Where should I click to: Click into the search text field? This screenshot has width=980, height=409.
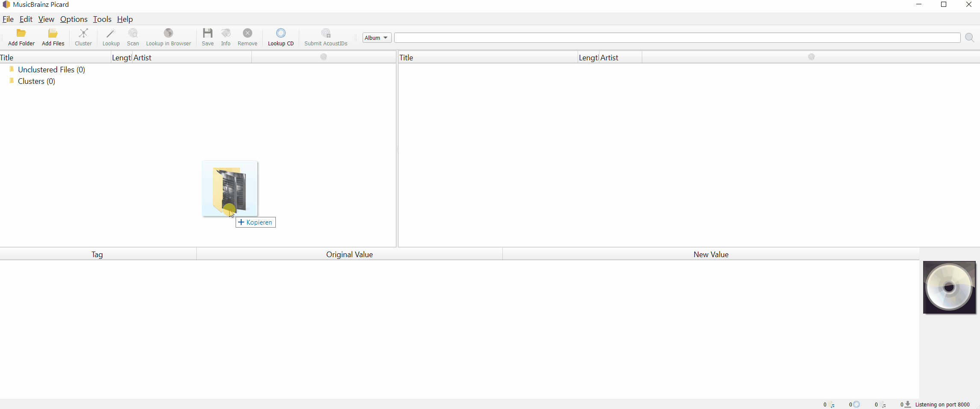(677, 38)
